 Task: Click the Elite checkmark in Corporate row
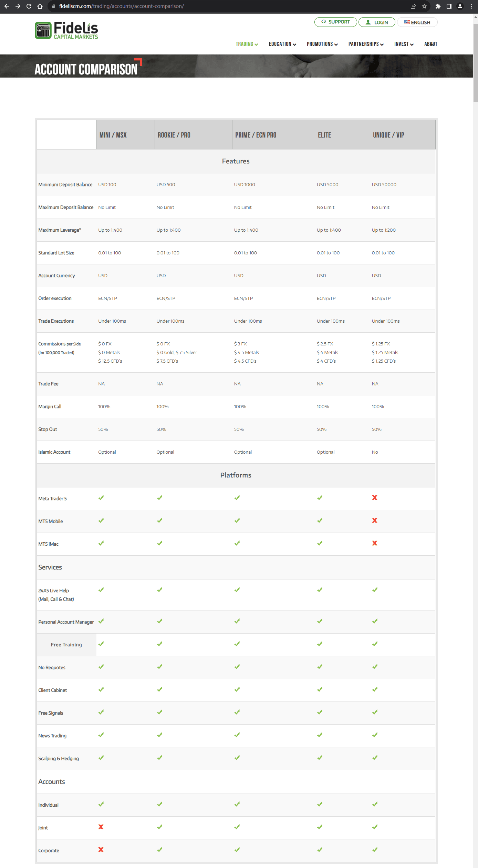(320, 850)
